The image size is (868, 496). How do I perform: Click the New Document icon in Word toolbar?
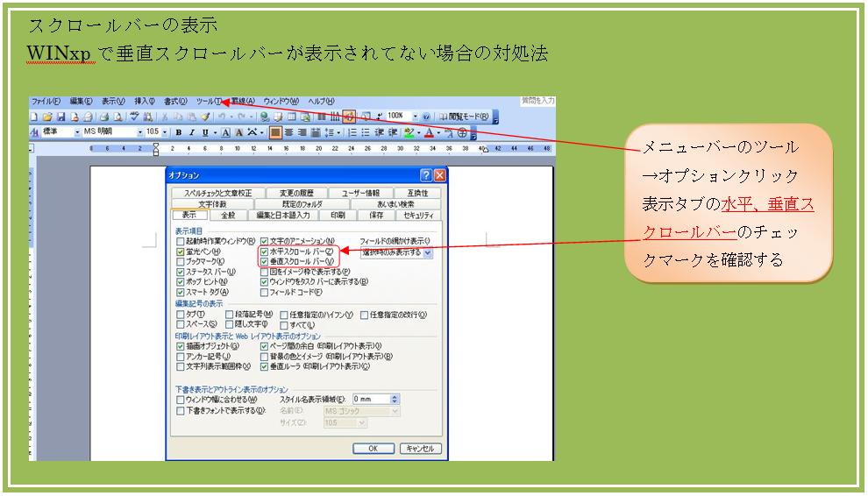tap(34, 117)
